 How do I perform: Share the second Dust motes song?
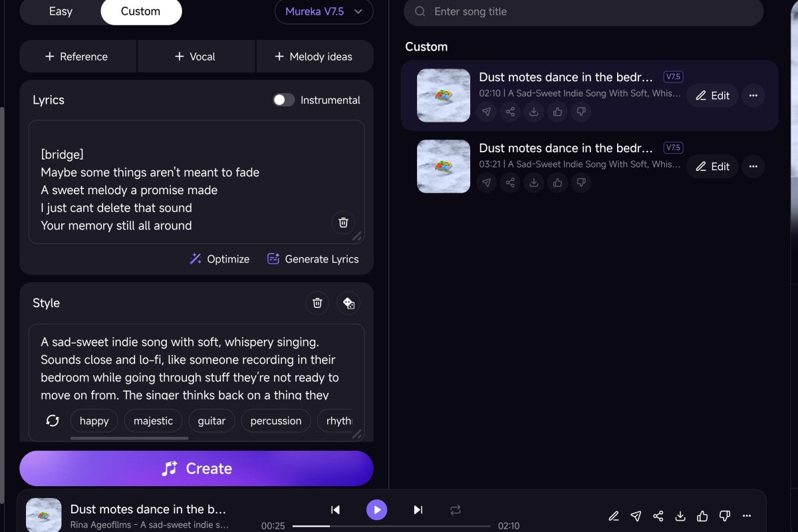coord(510,183)
